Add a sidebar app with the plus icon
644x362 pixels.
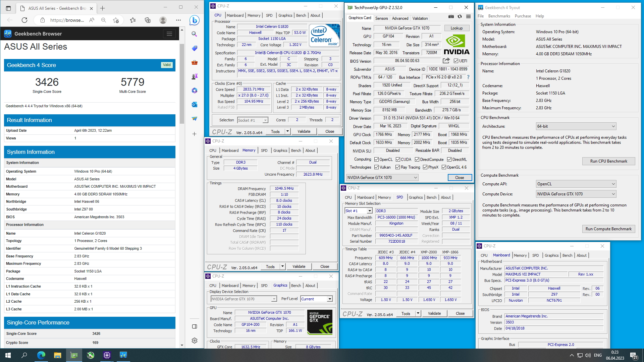pos(194,134)
